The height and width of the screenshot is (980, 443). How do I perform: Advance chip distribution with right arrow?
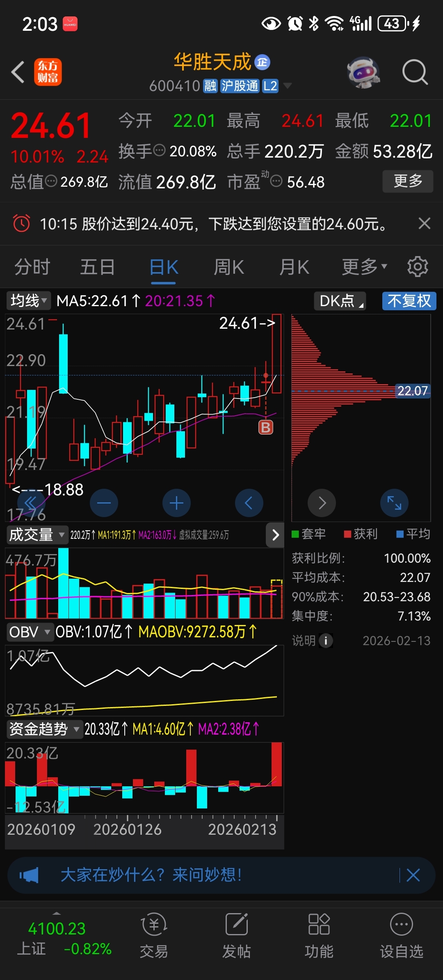[322, 503]
